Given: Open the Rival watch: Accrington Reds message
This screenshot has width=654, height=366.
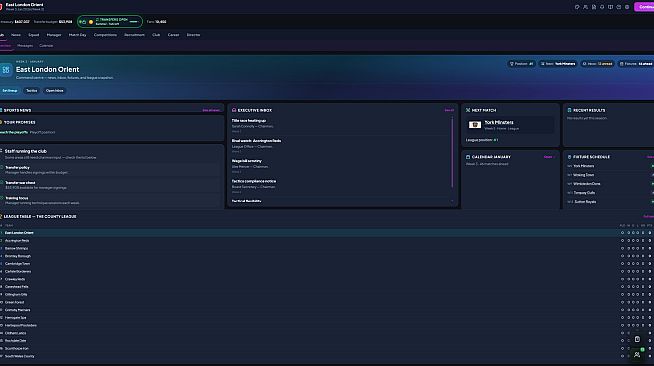Looking at the screenshot, I should tap(340, 146).
